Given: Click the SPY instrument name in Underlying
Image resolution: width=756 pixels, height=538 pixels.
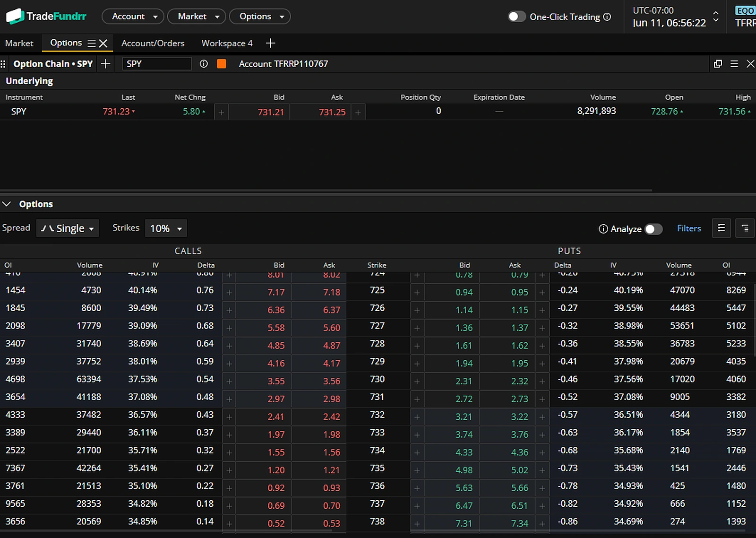Looking at the screenshot, I should click(19, 112).
